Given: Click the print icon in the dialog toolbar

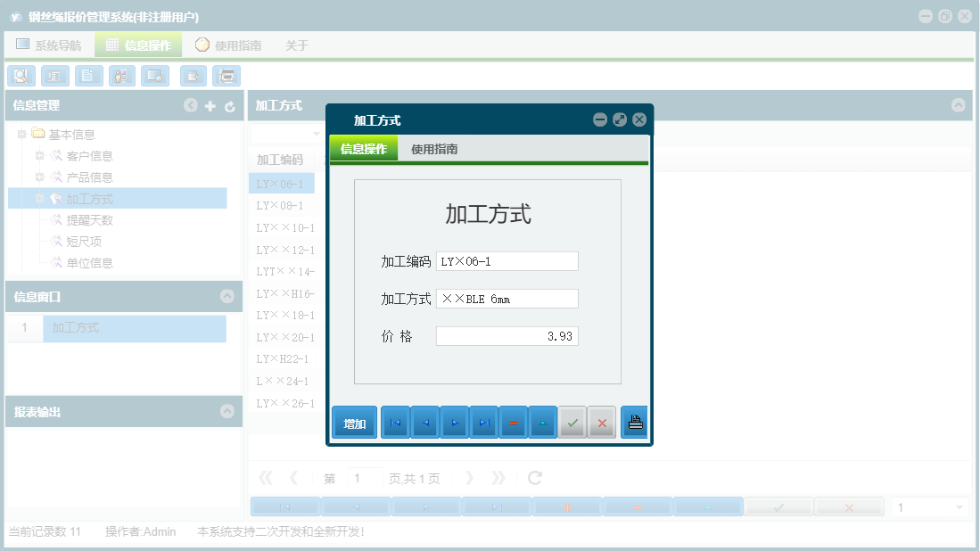Looking at the screenshot, I should coord(634,422).
